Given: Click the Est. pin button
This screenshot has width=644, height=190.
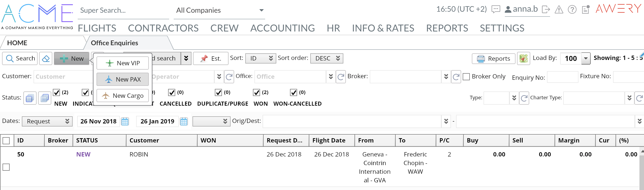Looking at the screenshot, I should pos(211,59).
